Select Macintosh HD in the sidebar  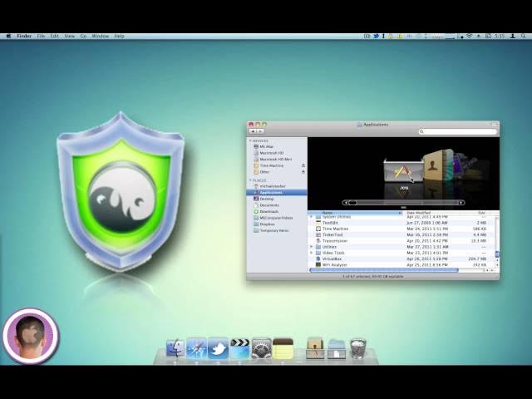click(272, 153)
